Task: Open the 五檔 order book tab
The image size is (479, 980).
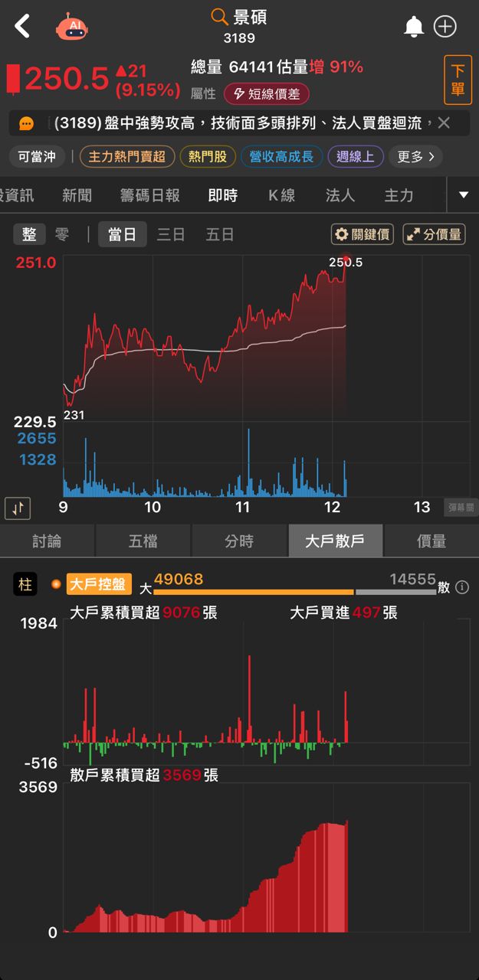Action: coord(143,541)
